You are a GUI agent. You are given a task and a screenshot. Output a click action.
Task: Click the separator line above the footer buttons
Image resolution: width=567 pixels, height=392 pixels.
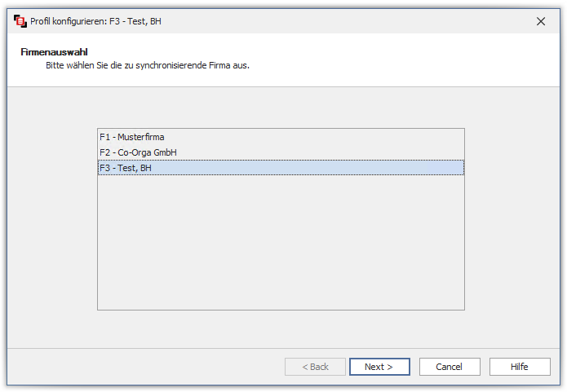(281, 349)
